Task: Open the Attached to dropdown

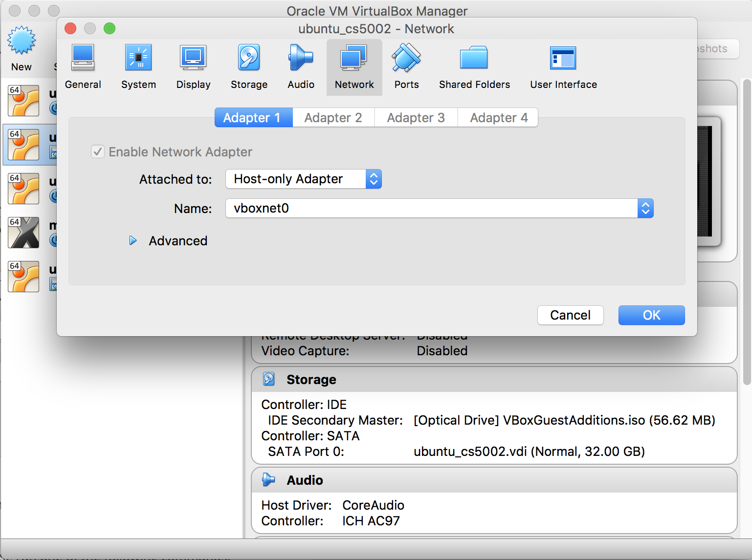Action: tap(303, 179)
